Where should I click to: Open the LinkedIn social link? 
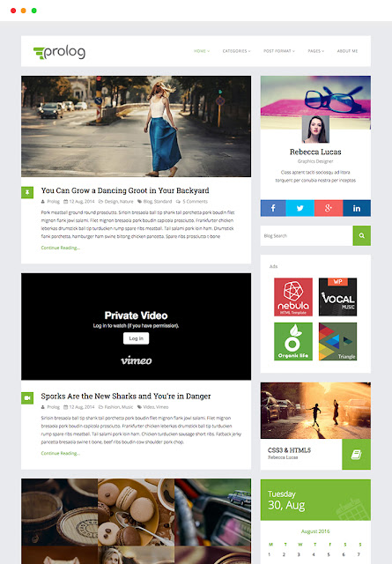pyautogui.click(x=357, y=208)
